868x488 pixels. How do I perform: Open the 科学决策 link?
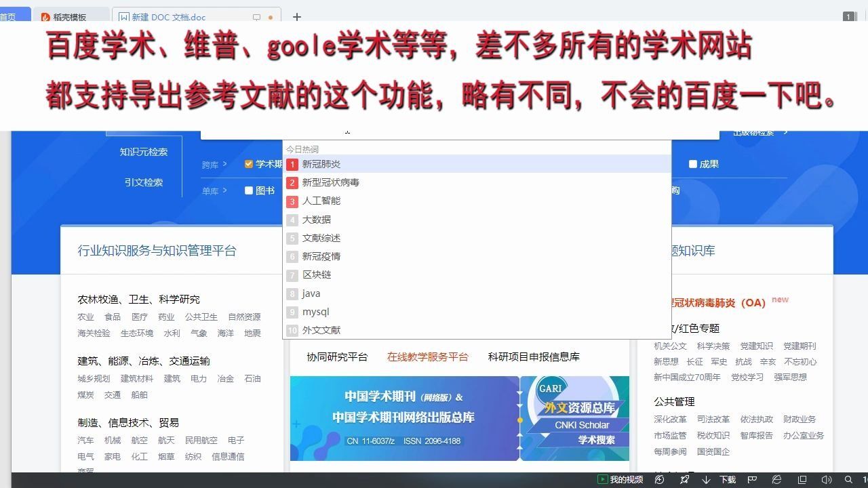pyautogui.click(x=713, y=346)
